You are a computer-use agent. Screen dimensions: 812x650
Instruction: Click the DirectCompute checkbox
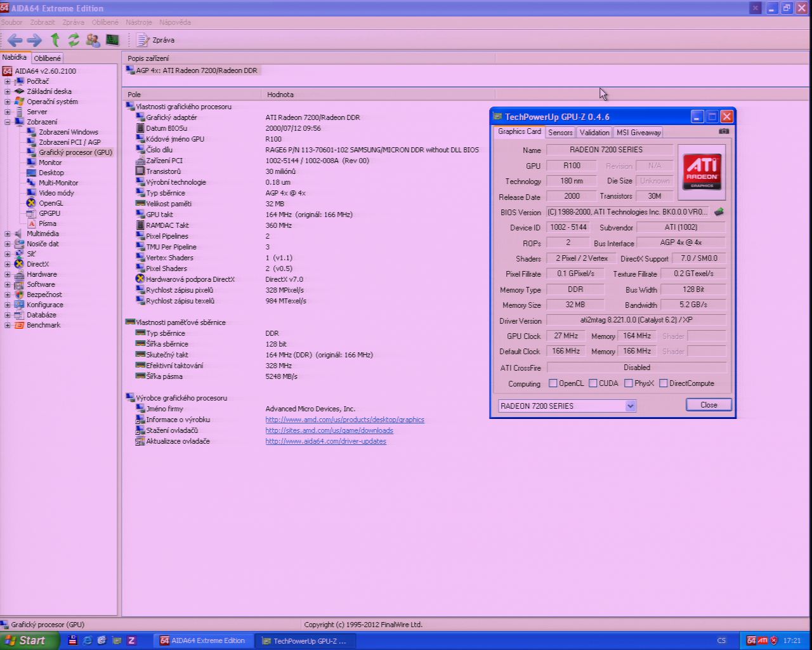[664, 383]
